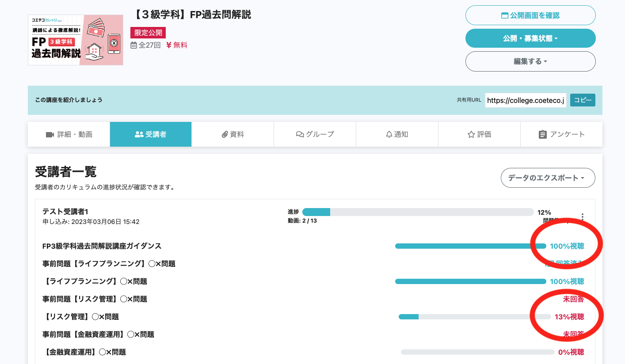Select the グループ tab with chat icon

[315, 134]
